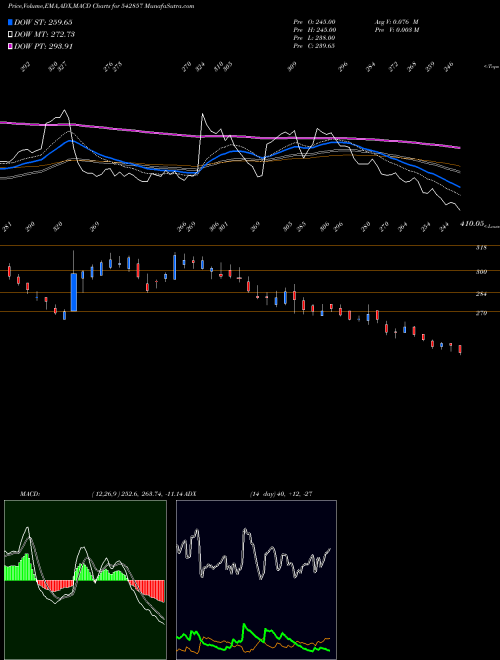The image size is (500, 660).
Task: Click the 'Pre H: 245.60' value
Action: (314, 30)
